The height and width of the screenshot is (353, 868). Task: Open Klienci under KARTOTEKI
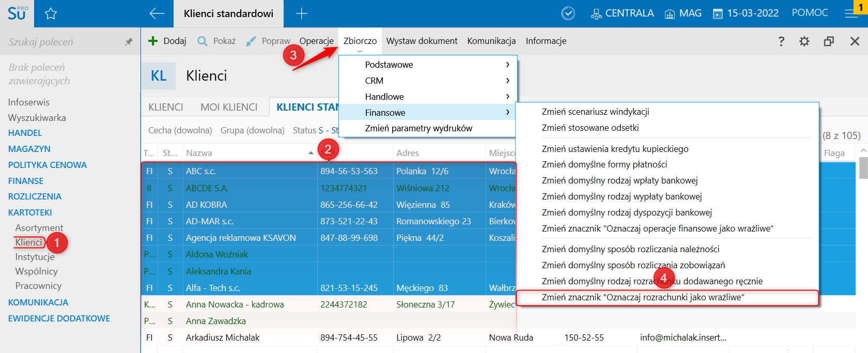click(28, 242)
